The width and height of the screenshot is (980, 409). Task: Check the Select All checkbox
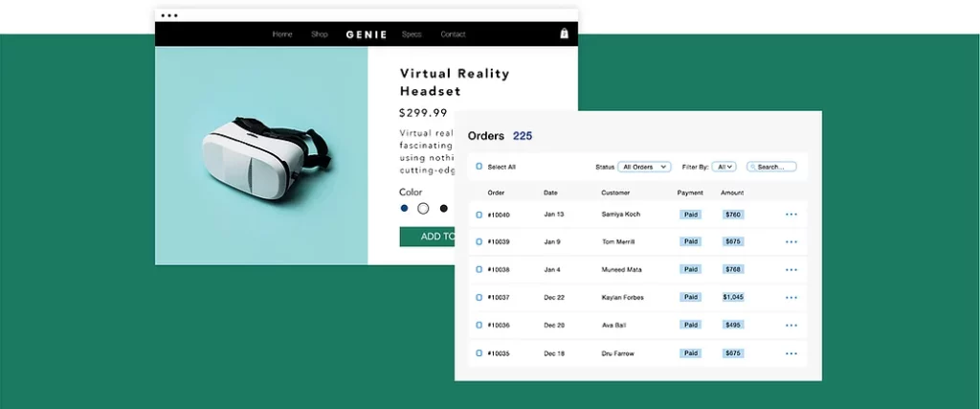tap(479, 167)
